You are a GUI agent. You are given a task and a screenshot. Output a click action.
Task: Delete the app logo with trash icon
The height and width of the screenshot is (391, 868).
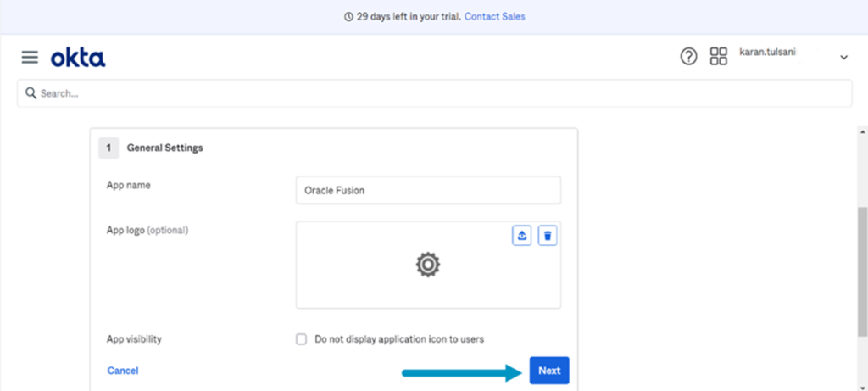click(548, 236)
